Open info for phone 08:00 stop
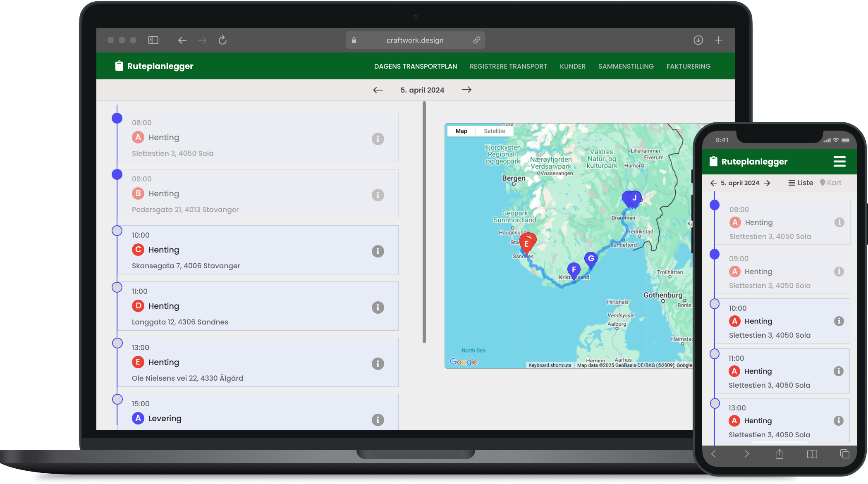This screenshot has width=868, height=484. (839, 222)
